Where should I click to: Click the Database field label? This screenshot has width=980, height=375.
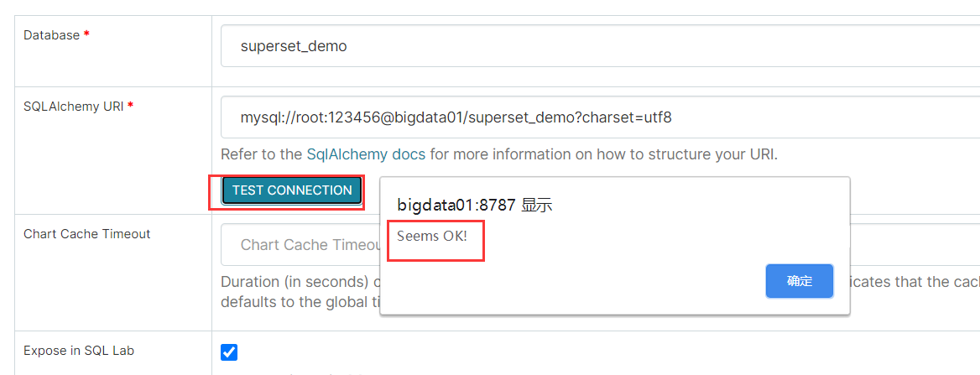(x=52, y=35)
